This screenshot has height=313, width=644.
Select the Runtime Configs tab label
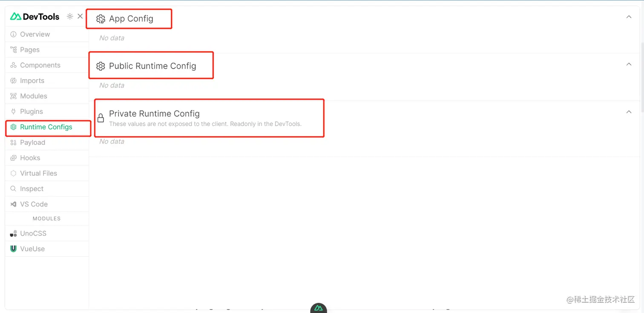46,127
